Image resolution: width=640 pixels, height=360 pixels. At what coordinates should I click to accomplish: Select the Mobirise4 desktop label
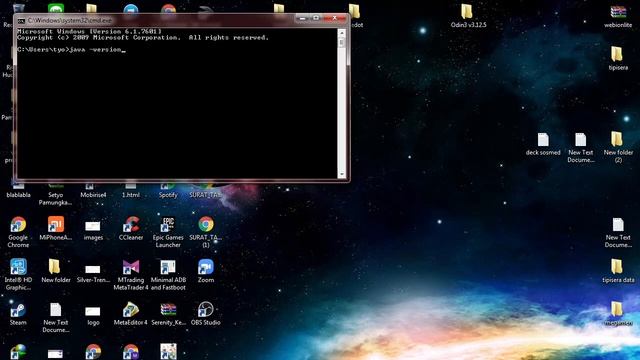click(x=93, y=195)
